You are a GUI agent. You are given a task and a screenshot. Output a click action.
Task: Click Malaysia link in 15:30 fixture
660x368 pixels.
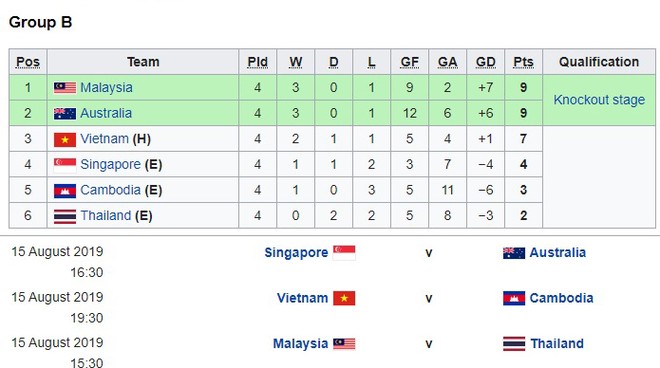pyautogui.click(x=301, y=344)
